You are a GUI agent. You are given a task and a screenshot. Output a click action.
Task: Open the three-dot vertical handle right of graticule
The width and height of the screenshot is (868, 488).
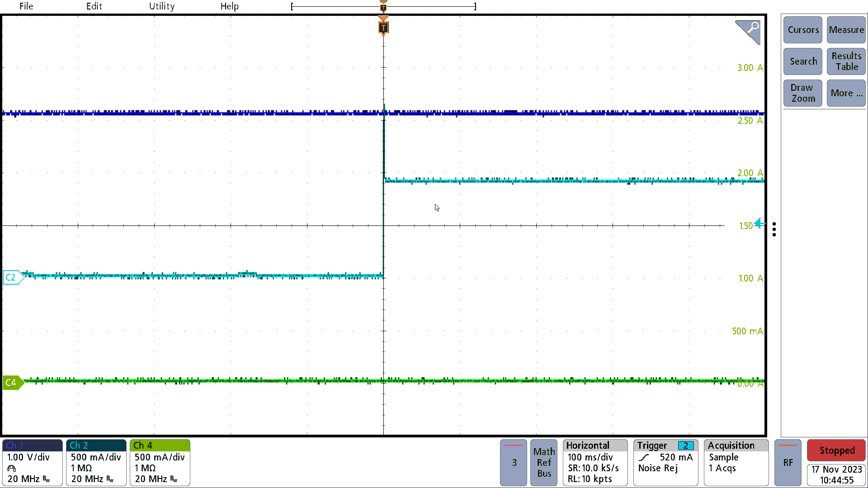click(x=774, y=230)
